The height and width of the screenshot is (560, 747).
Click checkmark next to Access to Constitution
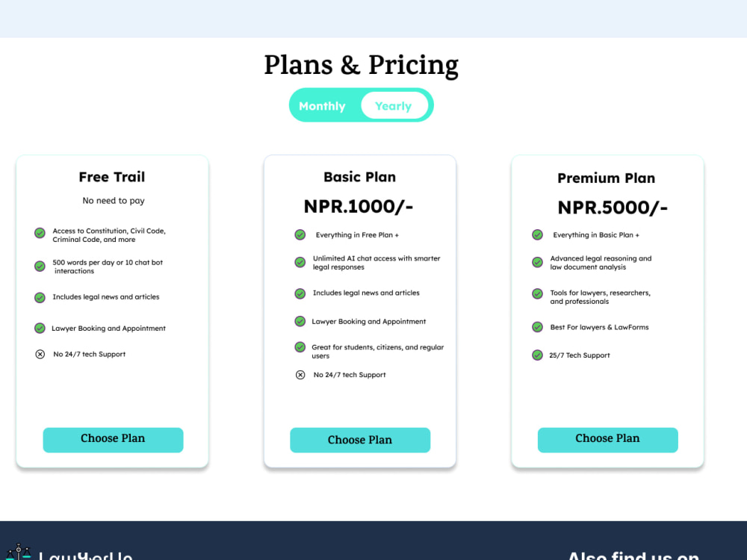[40, 233]
